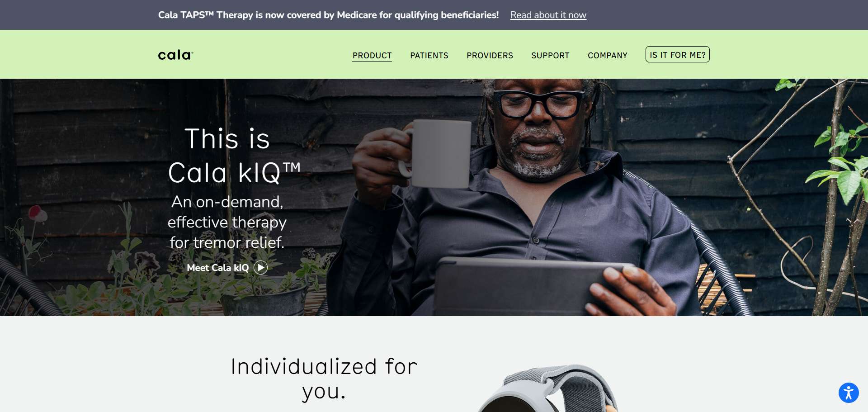Click the Individualized for you heading
Viewport: 868px width, 412px height.
pos(324,379)
